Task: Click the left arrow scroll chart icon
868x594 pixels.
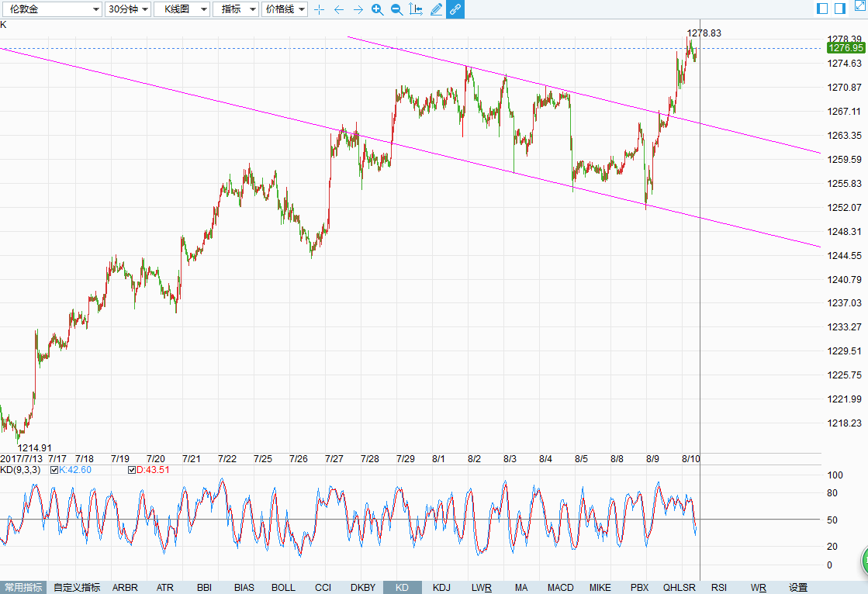Action: [339, 9]
